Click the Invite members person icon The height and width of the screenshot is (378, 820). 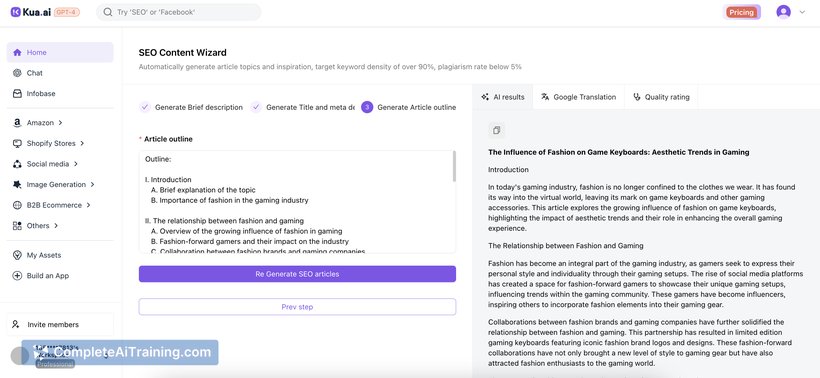point(16,325)
